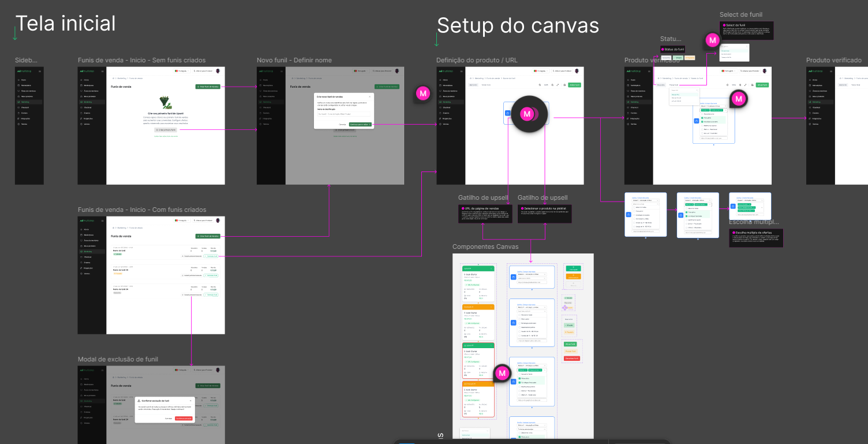Click the home icon in the breadcrumb trail
Screen dimensions: 868x444
[113, 79]
